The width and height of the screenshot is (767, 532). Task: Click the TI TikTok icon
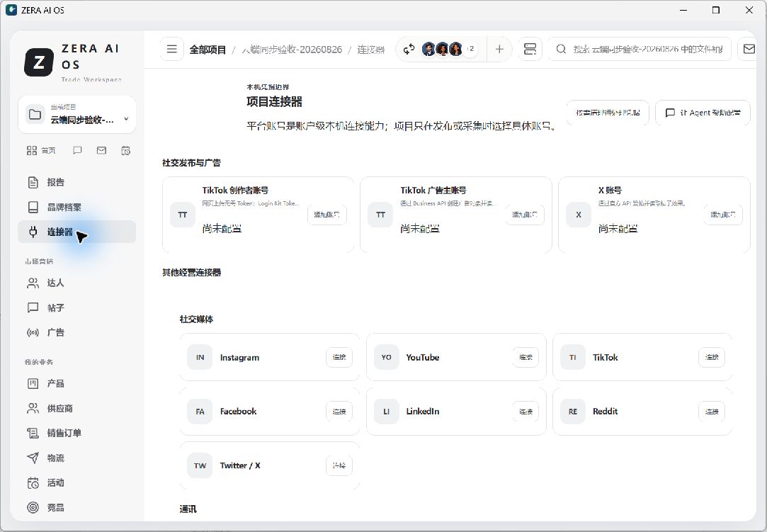tap(572, 357)
